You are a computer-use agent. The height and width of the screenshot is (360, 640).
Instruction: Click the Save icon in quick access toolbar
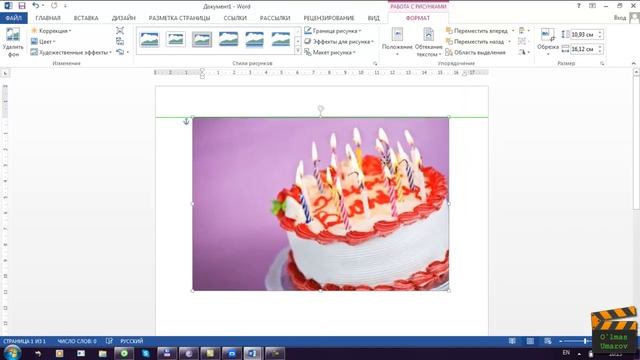22,6
